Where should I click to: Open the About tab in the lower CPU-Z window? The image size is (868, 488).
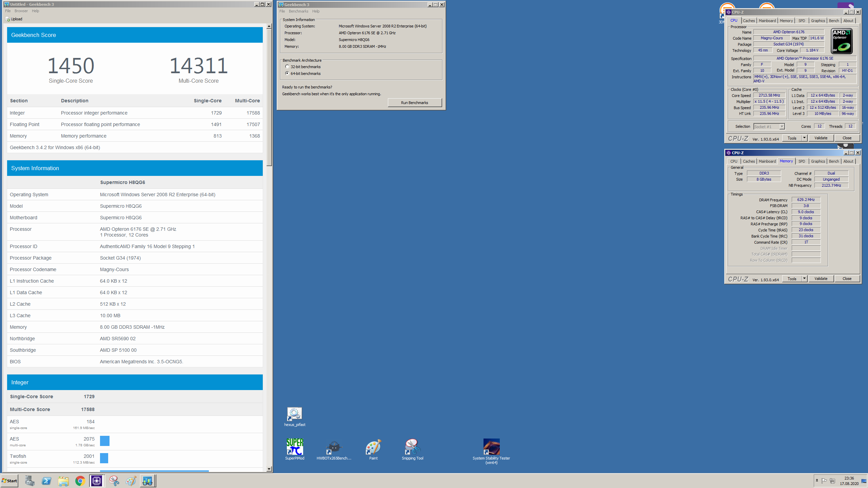[848, 161]
